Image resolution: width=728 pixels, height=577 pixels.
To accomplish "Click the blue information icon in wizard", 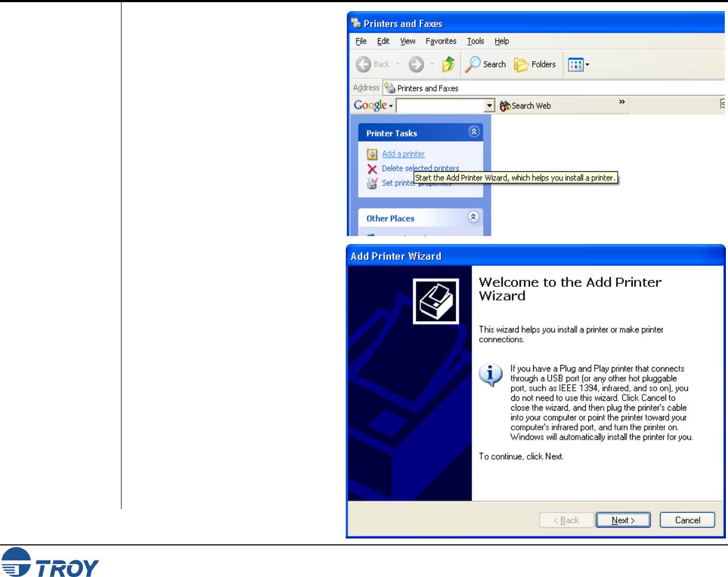I will click(490, 375).
